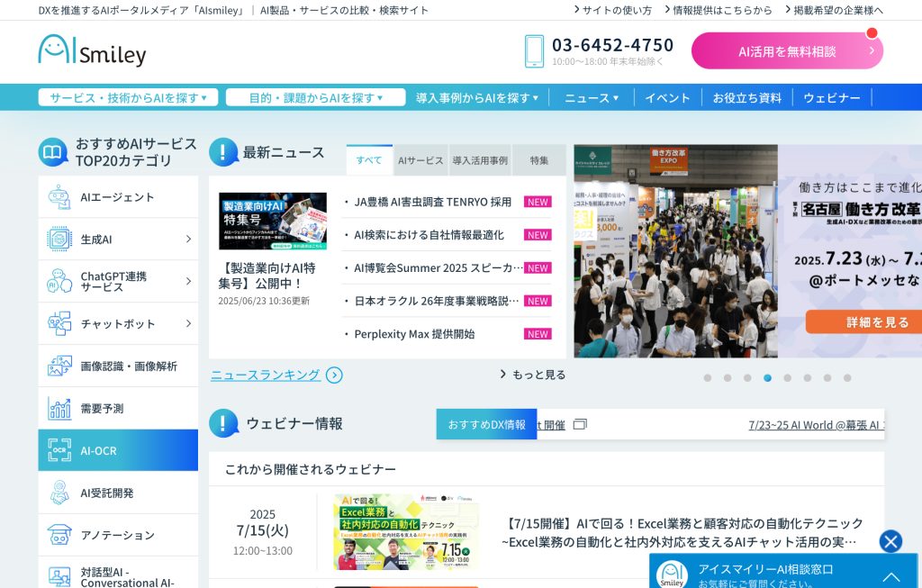Open the Excel業務 webinar thumbnail
The width and height of the screenshot is (922, 588).
[406, 531]
